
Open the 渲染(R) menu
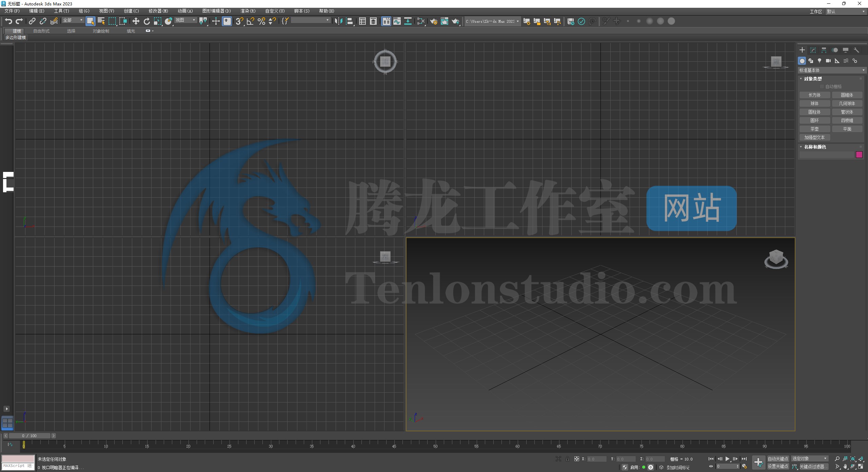click(x=248, y=11)
